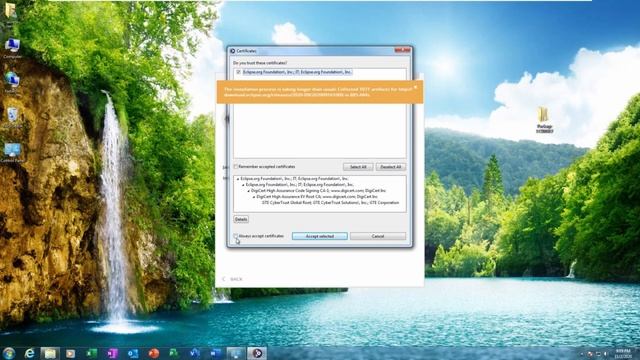Select Eclipse.org Foundation row in certificate list
Viewport: 640px width, 360px height.
point(297,72)
